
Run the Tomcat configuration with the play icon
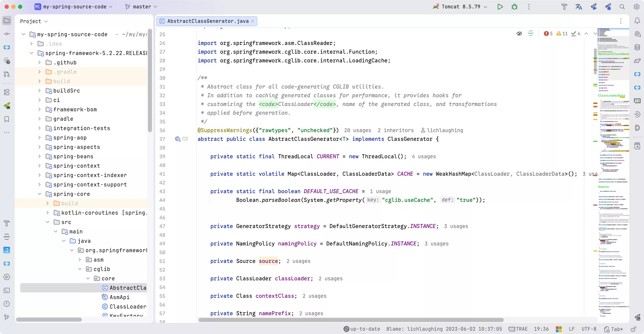tap(500, 7)
